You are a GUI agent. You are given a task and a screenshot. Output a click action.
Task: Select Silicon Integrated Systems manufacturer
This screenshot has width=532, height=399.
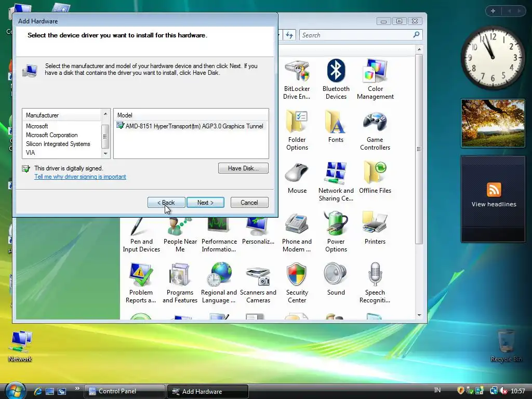tap(58, 144)
